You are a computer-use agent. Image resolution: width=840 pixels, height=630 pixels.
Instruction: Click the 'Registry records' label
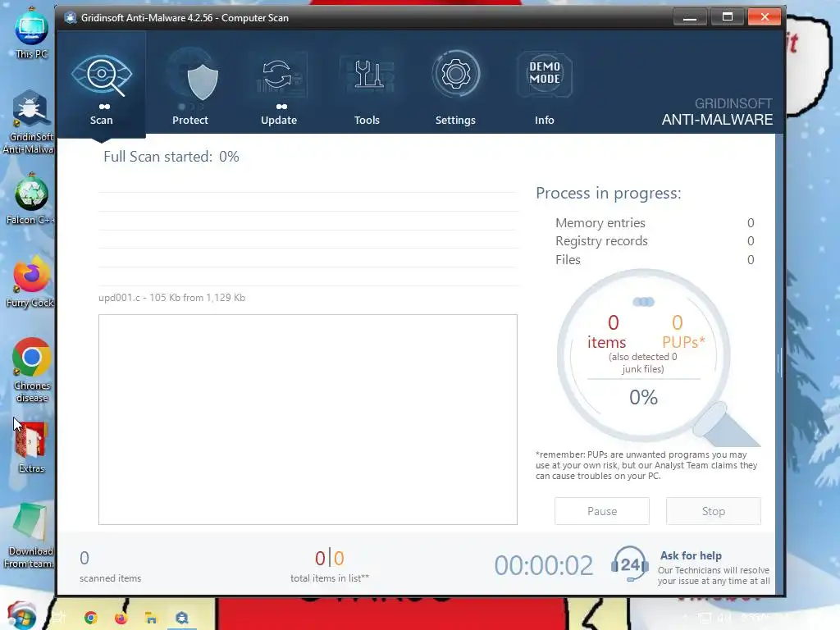coord(601,241)
